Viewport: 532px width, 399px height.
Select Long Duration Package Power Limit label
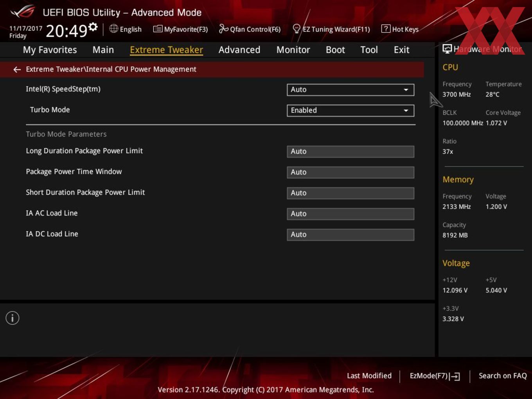pyautogui.click(x=84, y=151)
